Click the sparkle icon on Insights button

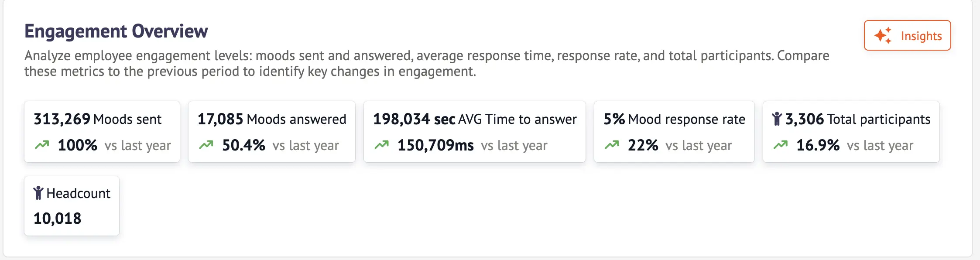[883, 35]
